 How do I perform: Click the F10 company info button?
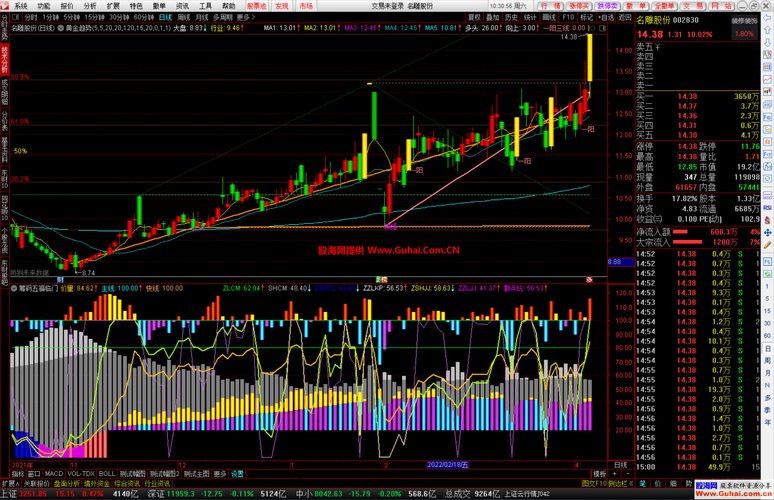pos(568,18)
